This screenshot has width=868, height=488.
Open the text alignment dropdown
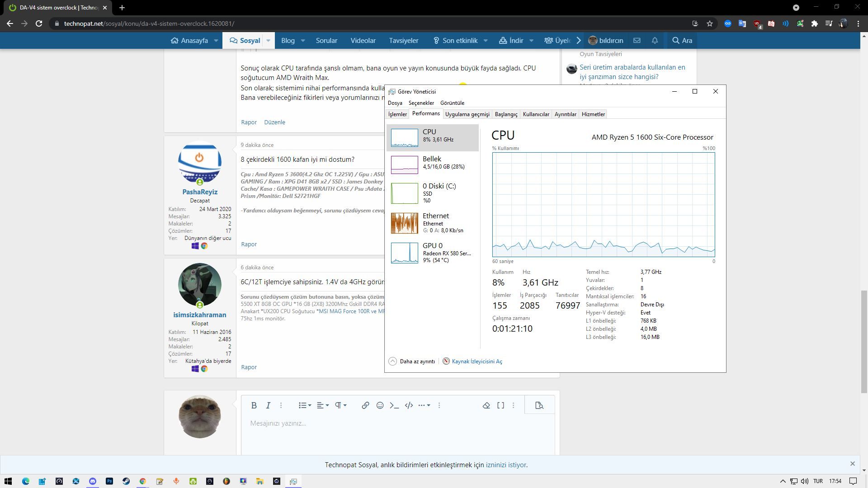coord(322,405)
